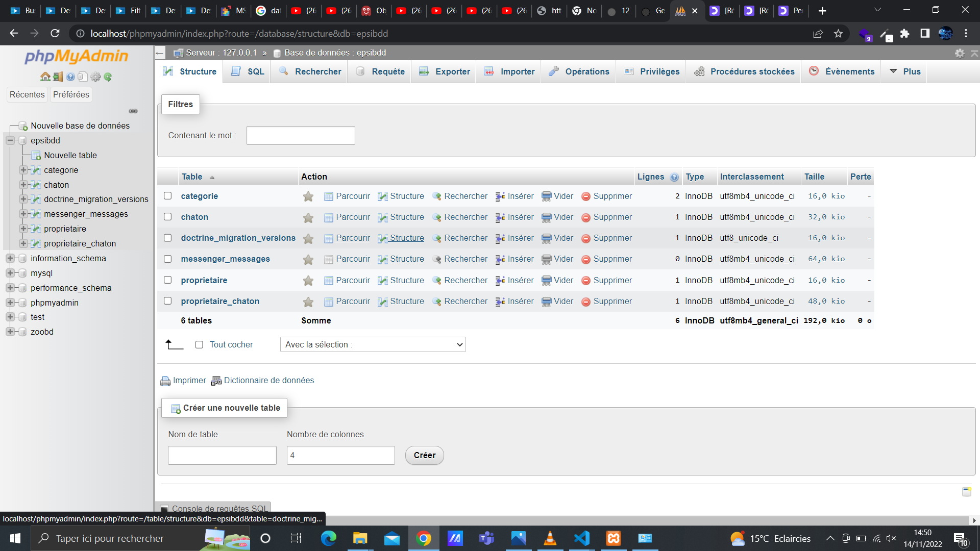Click the Créer button

coord(424,455)
